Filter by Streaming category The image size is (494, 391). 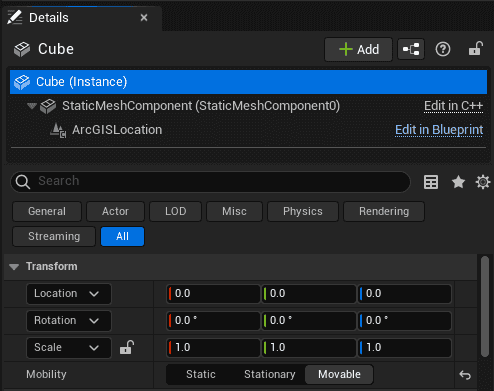pyautogui.click(x=54, y=236)
